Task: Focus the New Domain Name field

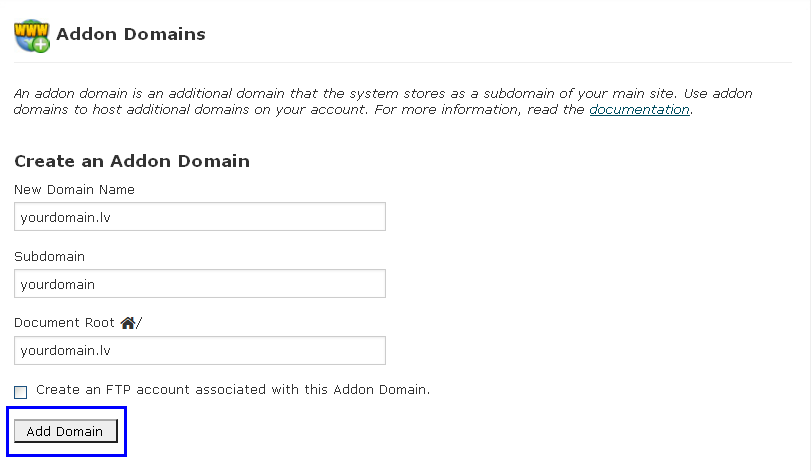Action: [200, 217]
